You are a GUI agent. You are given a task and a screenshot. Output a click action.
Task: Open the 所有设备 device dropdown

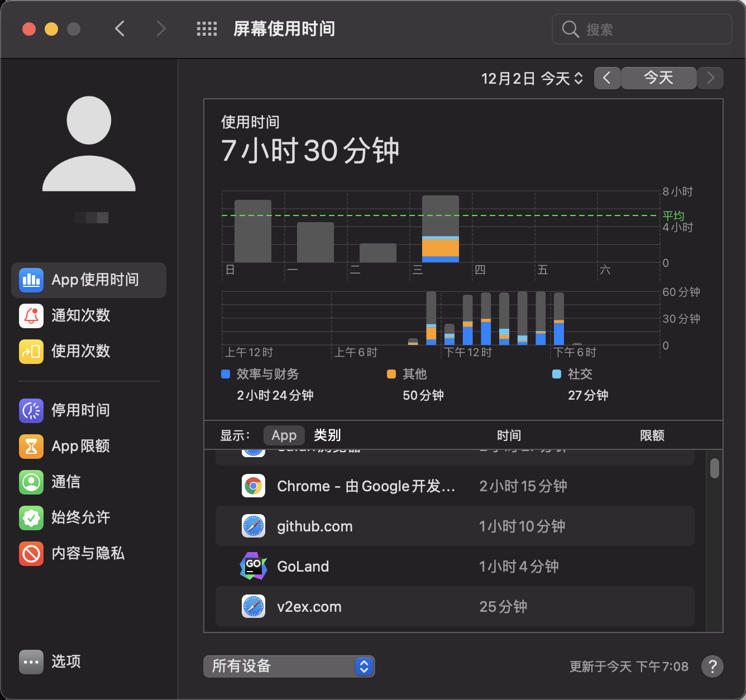[x=289, y=666]
